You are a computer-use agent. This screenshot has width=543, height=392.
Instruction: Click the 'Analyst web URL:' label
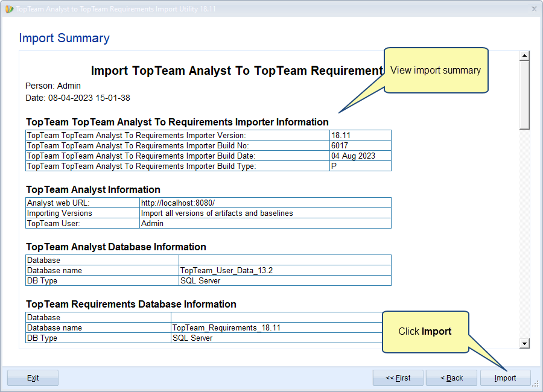[x=58, y=203]
